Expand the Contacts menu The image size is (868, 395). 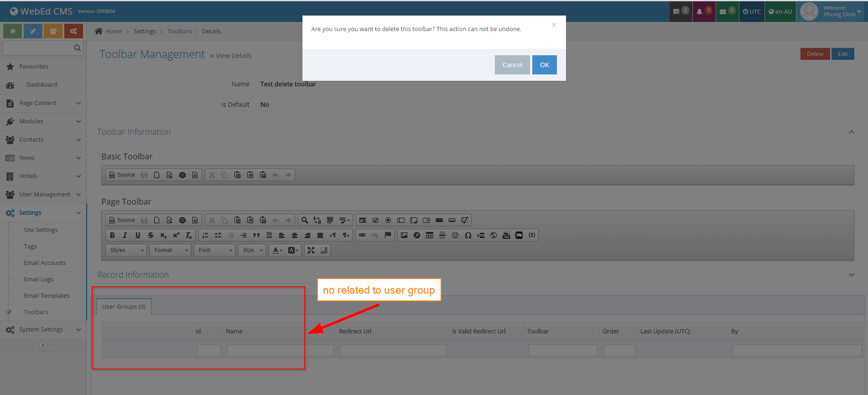(x=43, y=140)
